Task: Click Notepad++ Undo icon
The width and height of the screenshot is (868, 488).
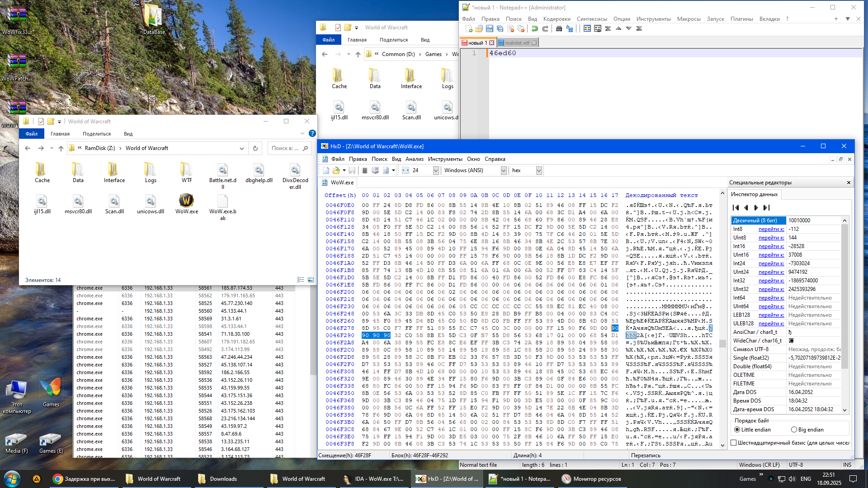Action: click(x=535, y=29)
